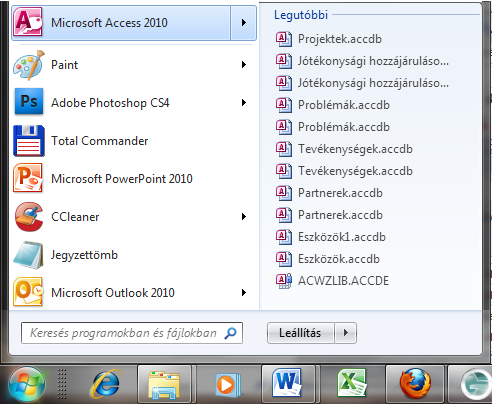
Task: Open Jegyzettömb (Notepad)
Action: click(x=133, y=255)
